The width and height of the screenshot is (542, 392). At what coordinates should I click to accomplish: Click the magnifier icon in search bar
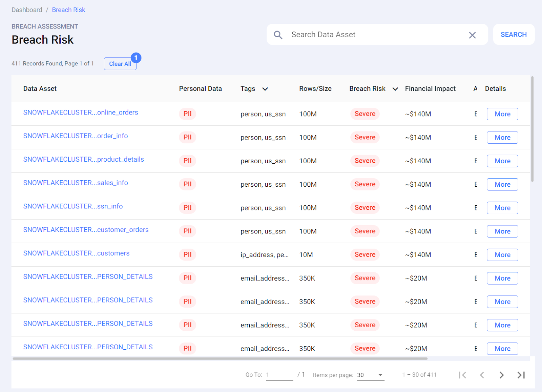[x=278, y=35]
